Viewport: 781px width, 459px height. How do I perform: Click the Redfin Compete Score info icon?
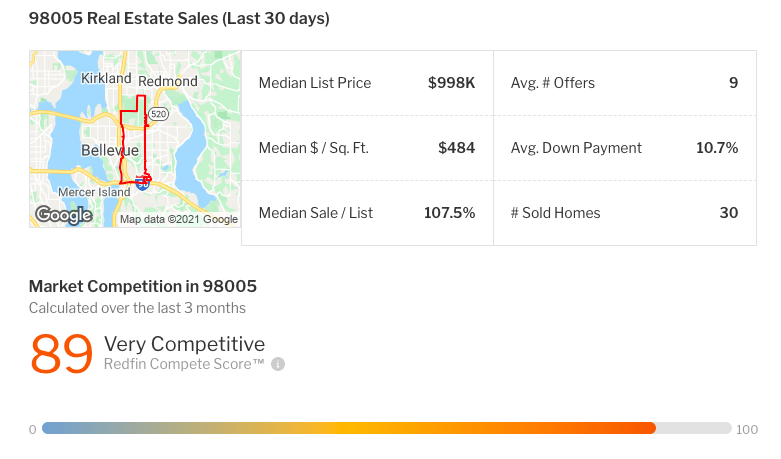click(x=278, y=364)
